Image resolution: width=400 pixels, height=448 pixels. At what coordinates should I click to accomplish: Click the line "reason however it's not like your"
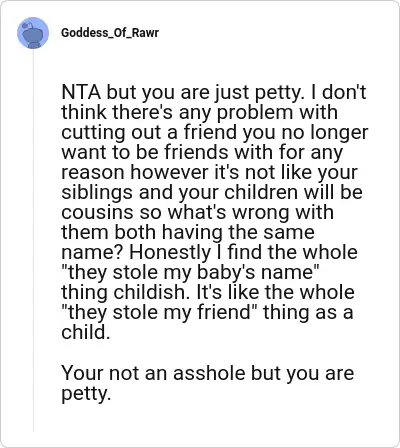coord(209,172)
